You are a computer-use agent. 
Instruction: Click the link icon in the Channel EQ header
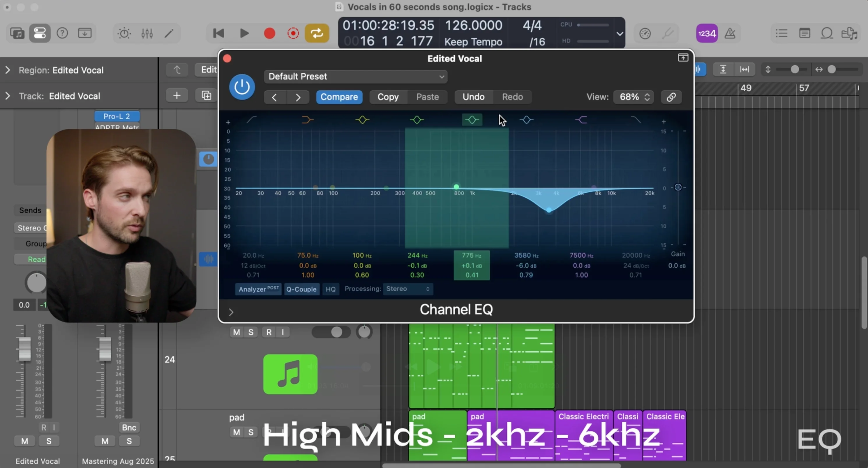(671, 97)
